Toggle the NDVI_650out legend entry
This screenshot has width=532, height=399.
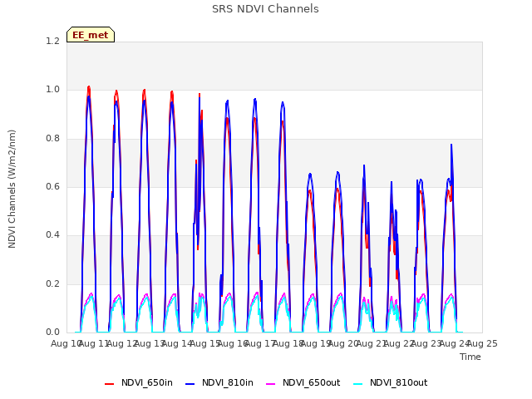click(303, 382)
